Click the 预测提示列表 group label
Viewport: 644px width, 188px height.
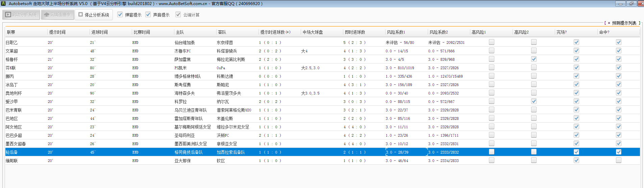pyautogui.click(x=624, y=23)
